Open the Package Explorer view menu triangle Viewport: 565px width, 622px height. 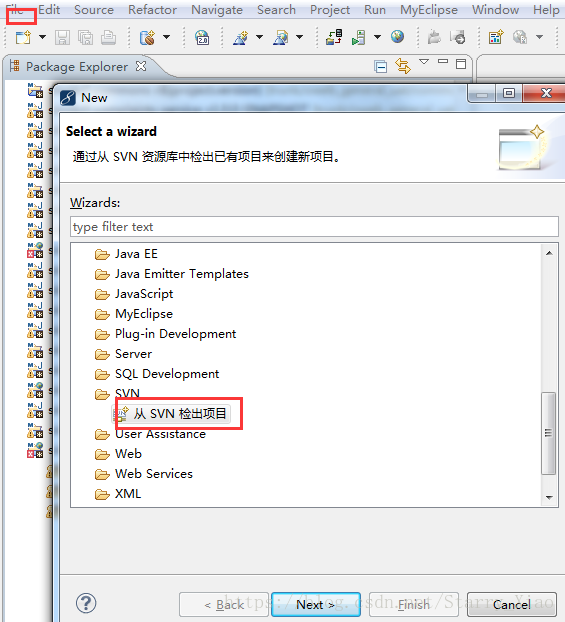424,61
